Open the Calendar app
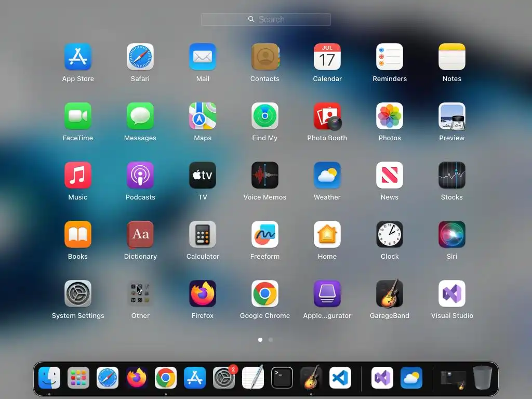532x399 pixels. pyautogui.click(x=327, y=57)
